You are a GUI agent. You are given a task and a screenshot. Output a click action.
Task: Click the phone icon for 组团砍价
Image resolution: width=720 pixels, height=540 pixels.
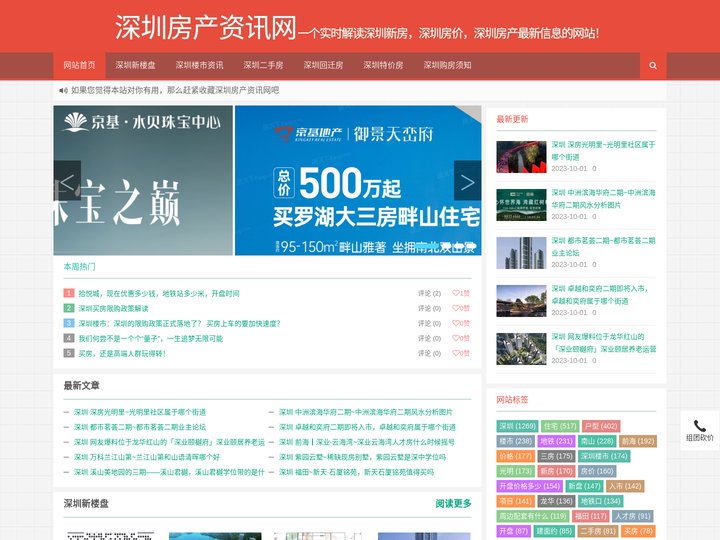(699, 426)
